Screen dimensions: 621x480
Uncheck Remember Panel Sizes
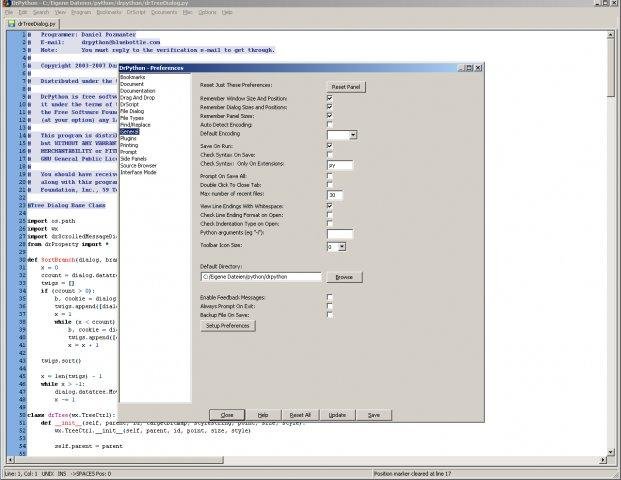pos(330,115)
